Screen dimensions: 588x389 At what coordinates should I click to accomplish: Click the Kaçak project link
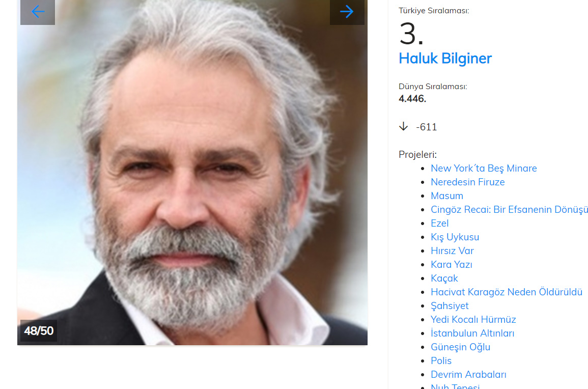click(444, 279)
